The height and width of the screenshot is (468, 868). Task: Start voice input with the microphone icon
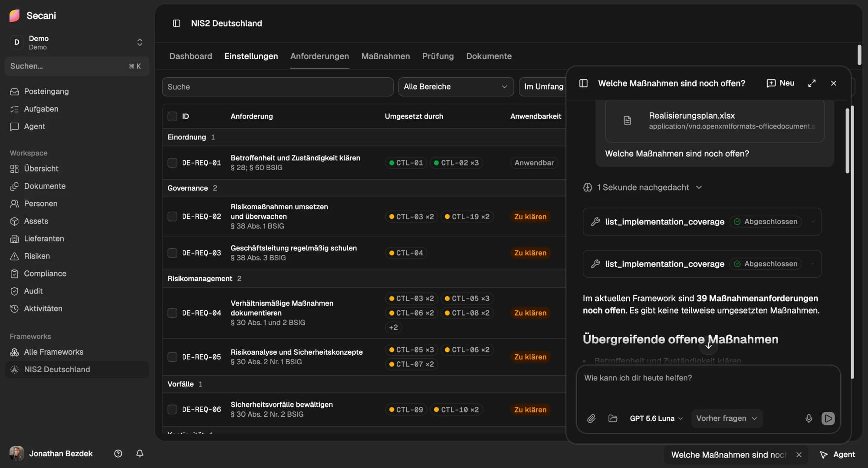[809, 419]
